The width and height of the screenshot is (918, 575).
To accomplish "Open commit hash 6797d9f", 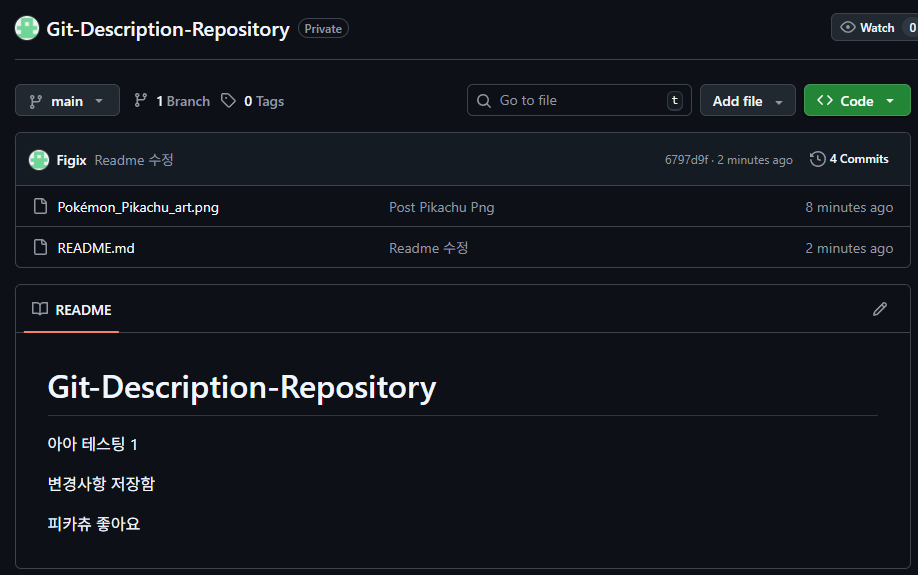I will click(686, 160).
